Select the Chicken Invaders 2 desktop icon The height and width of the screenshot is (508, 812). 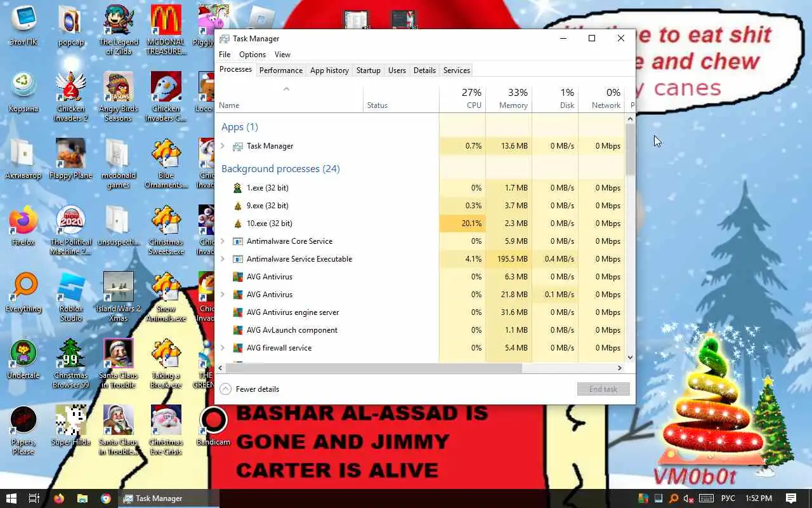(x=71, y=97)
